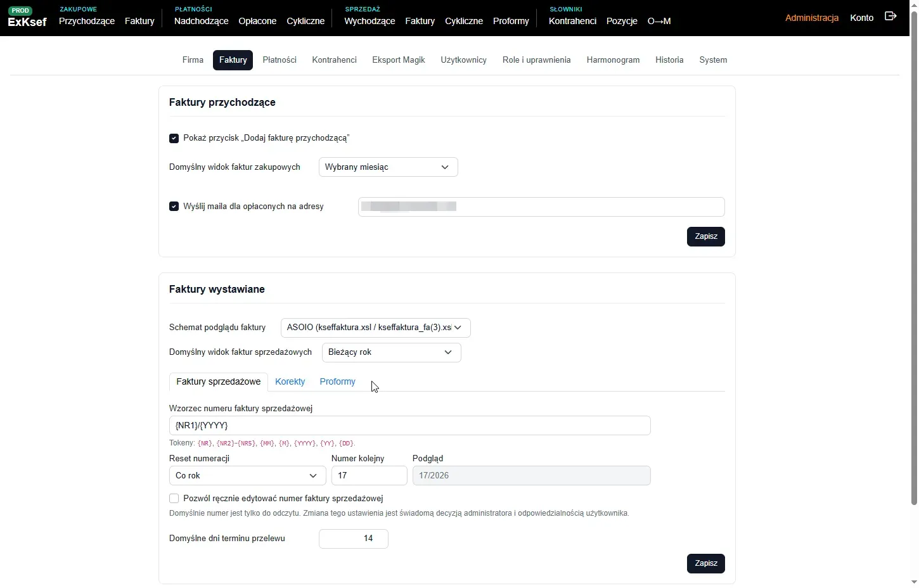
Task: Open Cykliczne under Płatności
Action: [305, 21]
